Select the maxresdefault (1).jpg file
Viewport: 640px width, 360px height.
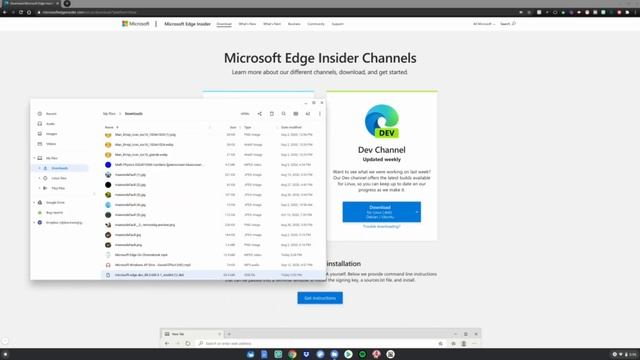(x=213, y=175)
